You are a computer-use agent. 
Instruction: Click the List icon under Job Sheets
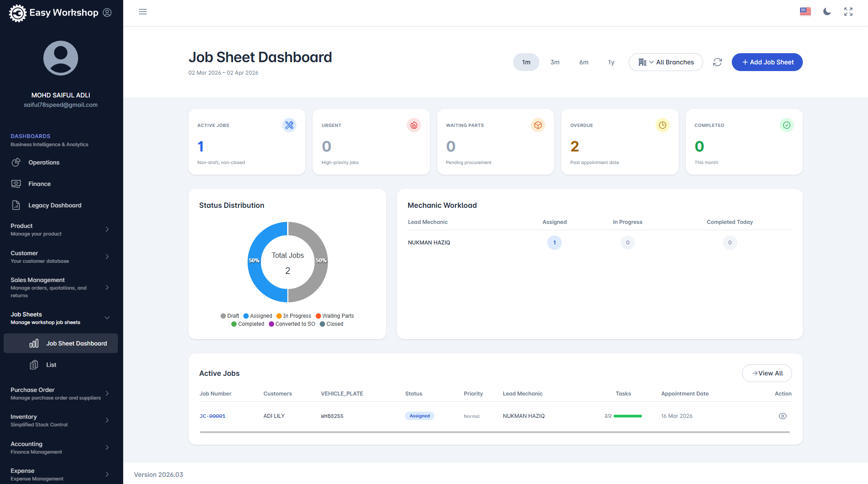coord(33,365)
